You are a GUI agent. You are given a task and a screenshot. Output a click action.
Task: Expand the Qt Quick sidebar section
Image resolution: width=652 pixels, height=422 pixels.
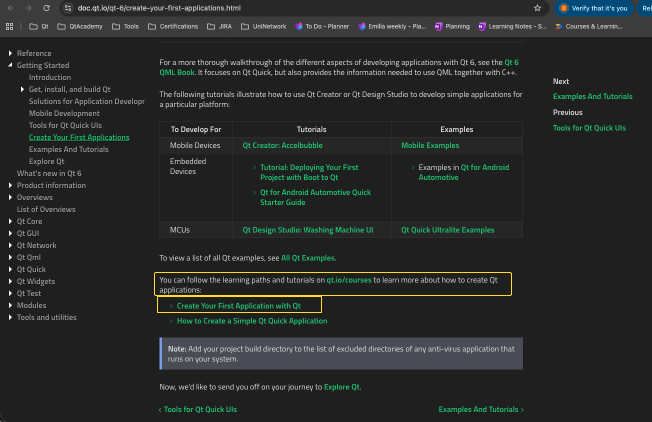(x=11, y=269)
